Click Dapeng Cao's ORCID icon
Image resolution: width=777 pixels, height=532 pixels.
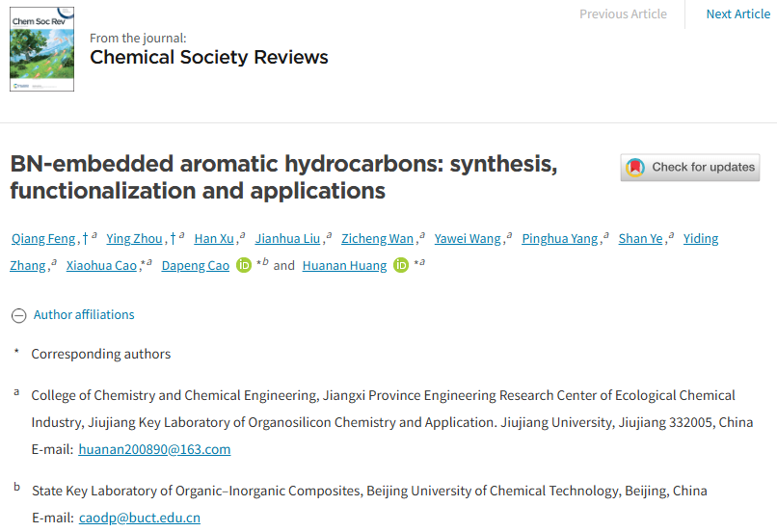(246, 266)
